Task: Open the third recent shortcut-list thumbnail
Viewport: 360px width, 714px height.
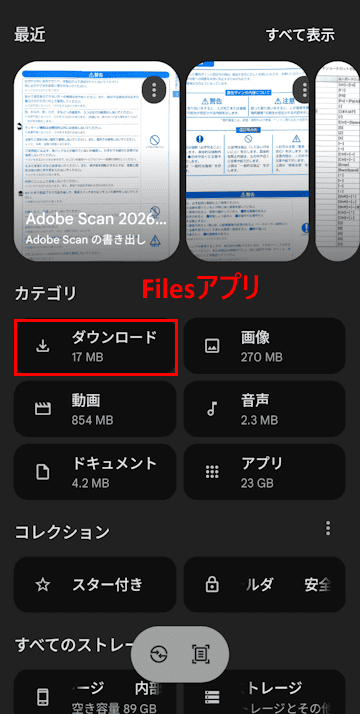Action: (337, 161)
